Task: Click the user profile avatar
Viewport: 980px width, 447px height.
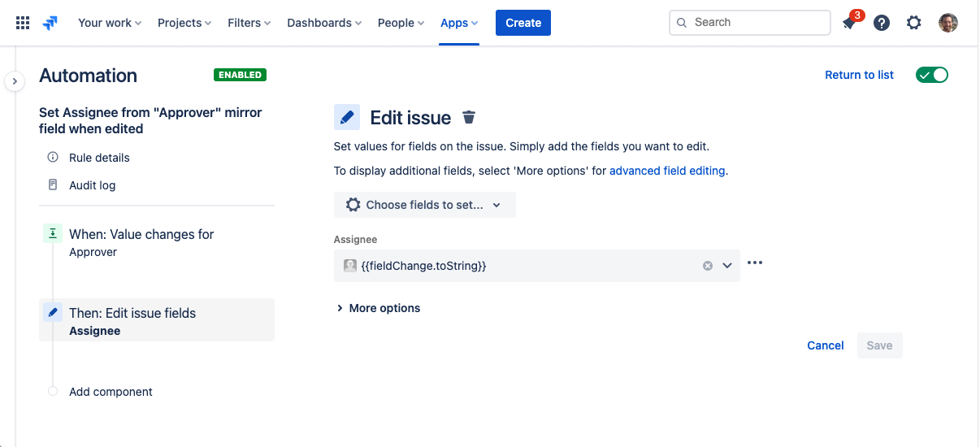Action: click(947, 23)
